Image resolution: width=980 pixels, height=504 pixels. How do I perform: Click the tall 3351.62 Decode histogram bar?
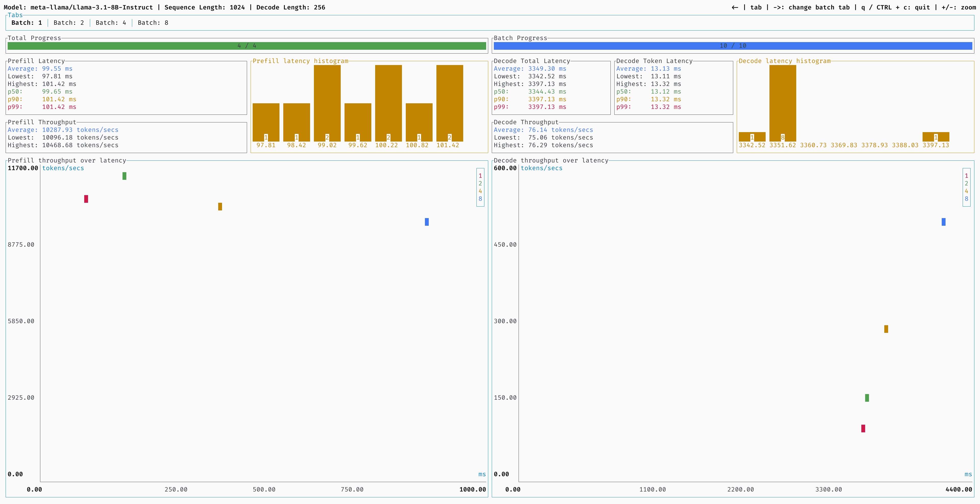(x=782, y=103)
